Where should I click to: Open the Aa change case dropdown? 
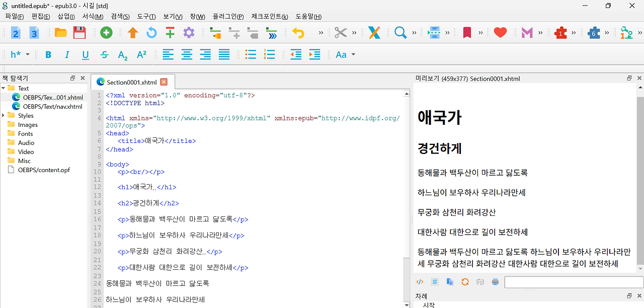click(346, 54)
